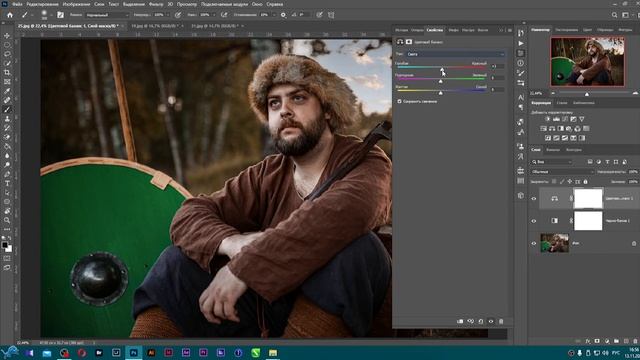Toggle lock transparent pixels in Layers
Screen dimensions: 640x360
pyautogui.click(x=554, y=182)
